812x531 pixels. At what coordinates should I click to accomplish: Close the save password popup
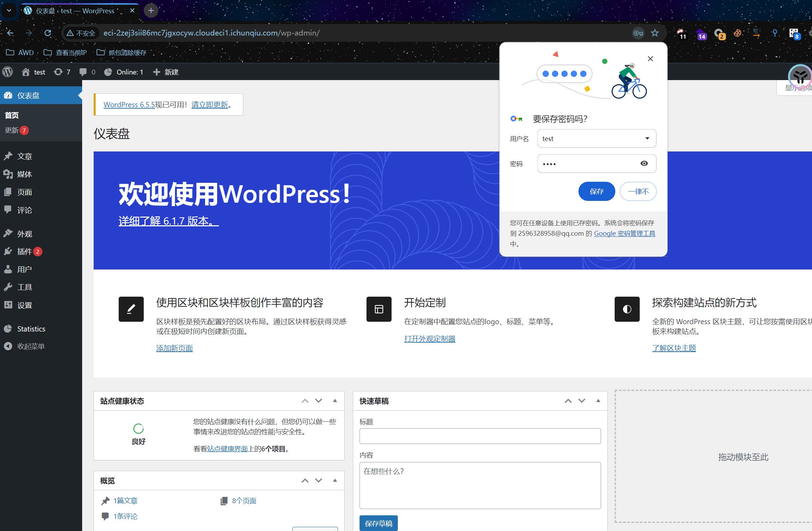click(x=651, y=59)
